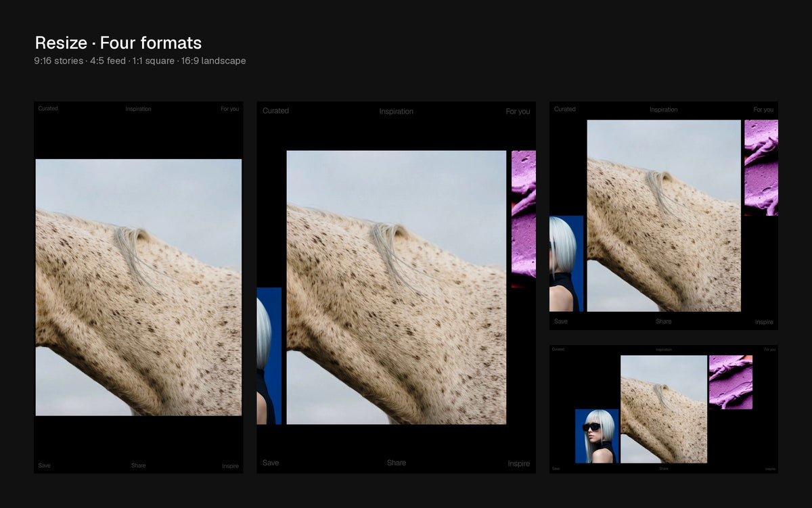The image size is (812, 508).
Task: Open purple texture image in the feed frame
Action: 524,219
